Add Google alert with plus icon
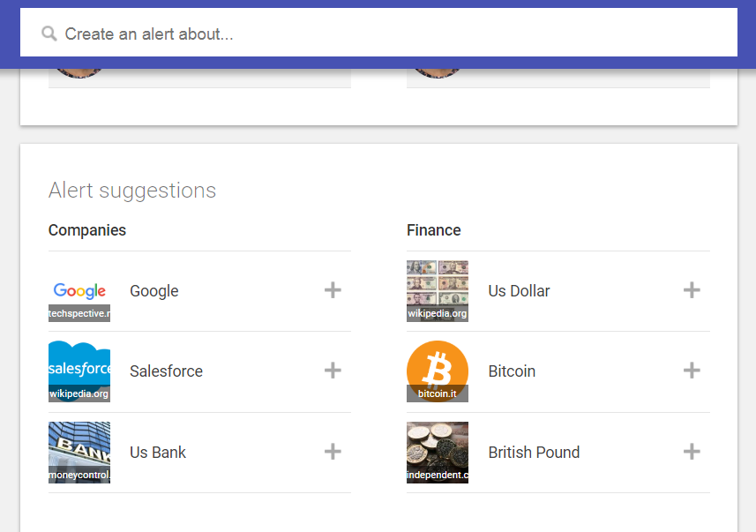The image size is (756, 532). point(333,290)
